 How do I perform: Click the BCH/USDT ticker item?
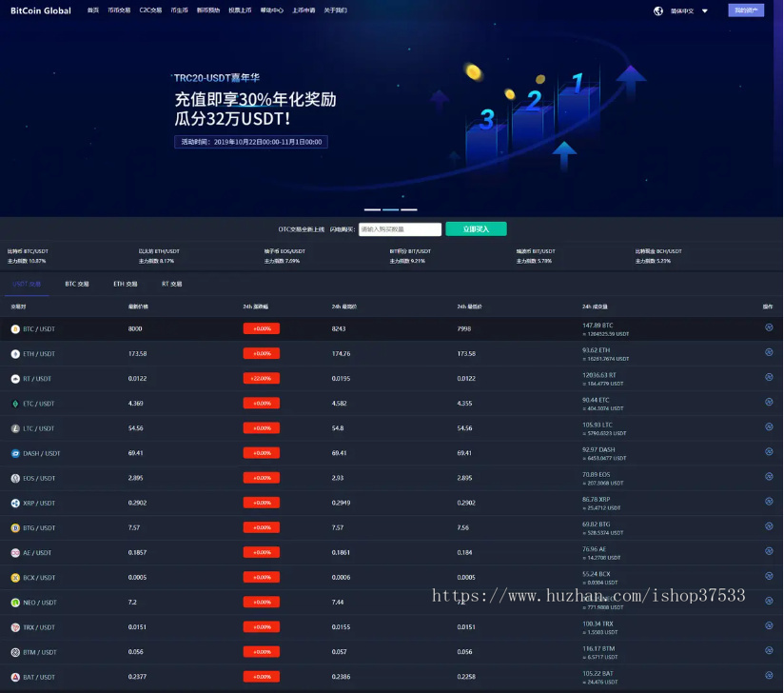pyautogui.click(x=658, y=256)
